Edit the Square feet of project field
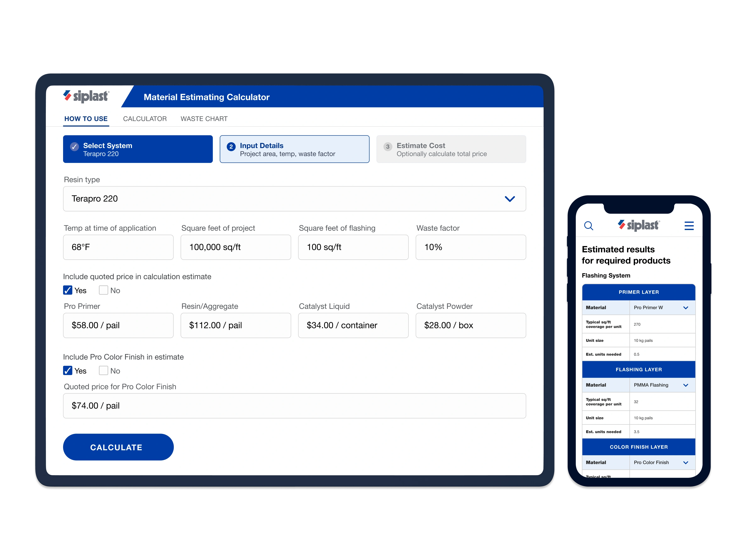This screenshot has height=560, width=747. coord(236,247)
